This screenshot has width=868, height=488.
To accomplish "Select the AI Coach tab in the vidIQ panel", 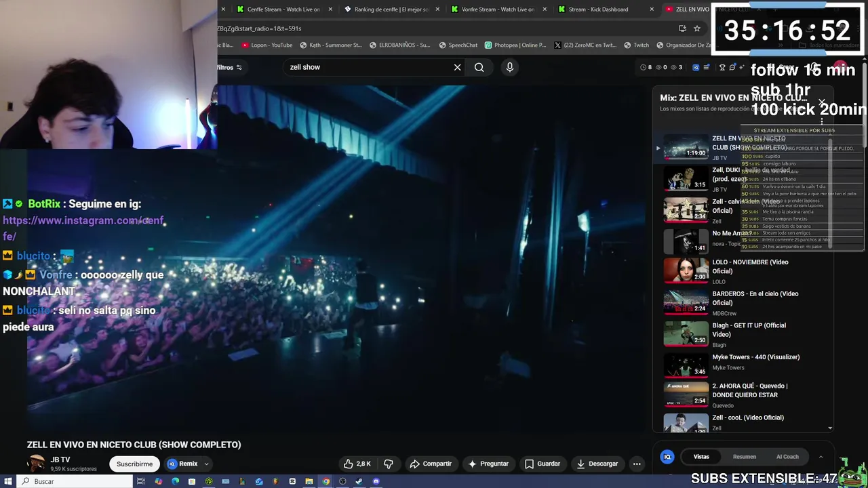I will pos(787,457).
